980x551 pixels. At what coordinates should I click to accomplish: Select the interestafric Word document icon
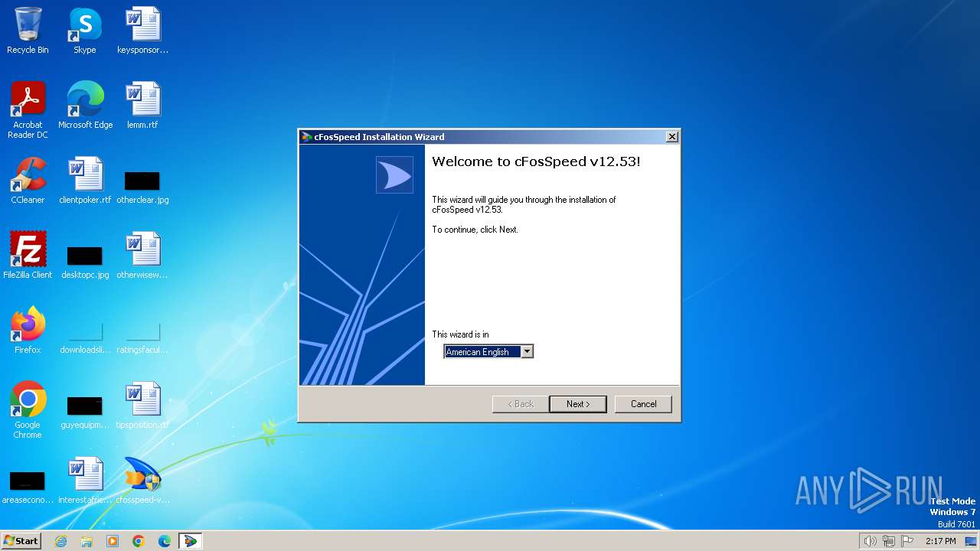point(85,481)
